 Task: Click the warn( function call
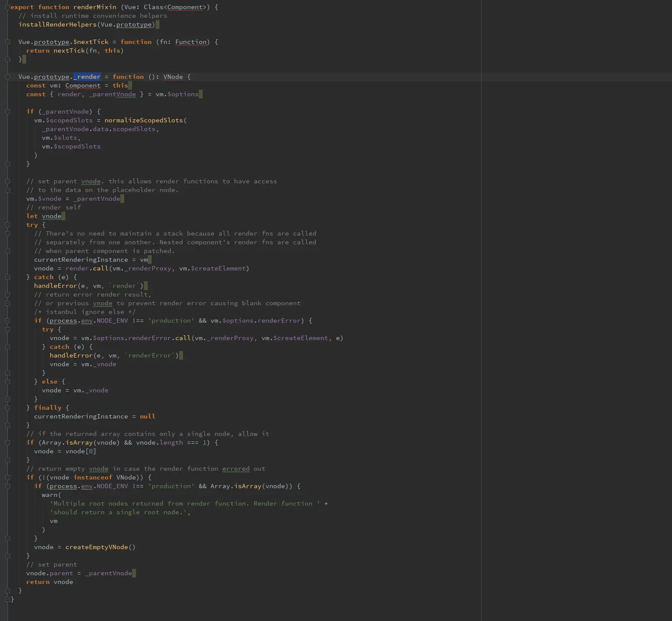51,495
